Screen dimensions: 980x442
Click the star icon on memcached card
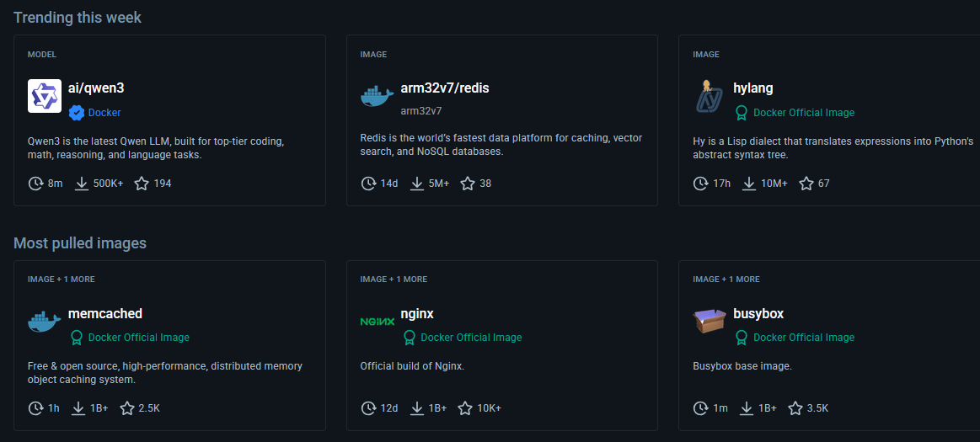click(127, 408)
